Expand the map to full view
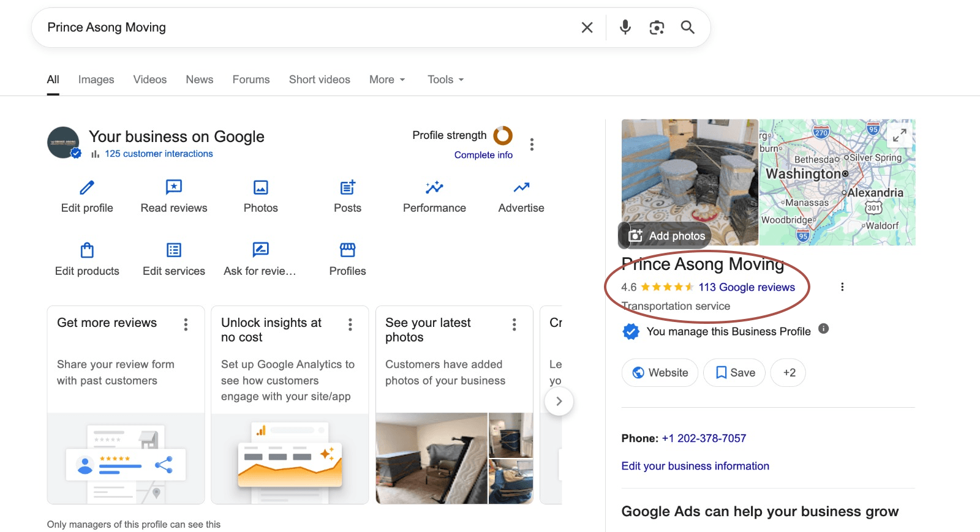The height and width of the screenshot is (532, 980). point(899,135)
